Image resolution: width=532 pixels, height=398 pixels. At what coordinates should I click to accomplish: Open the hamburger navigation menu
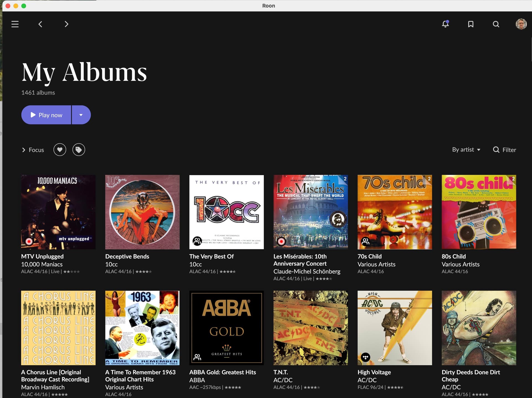coord(15,24)
